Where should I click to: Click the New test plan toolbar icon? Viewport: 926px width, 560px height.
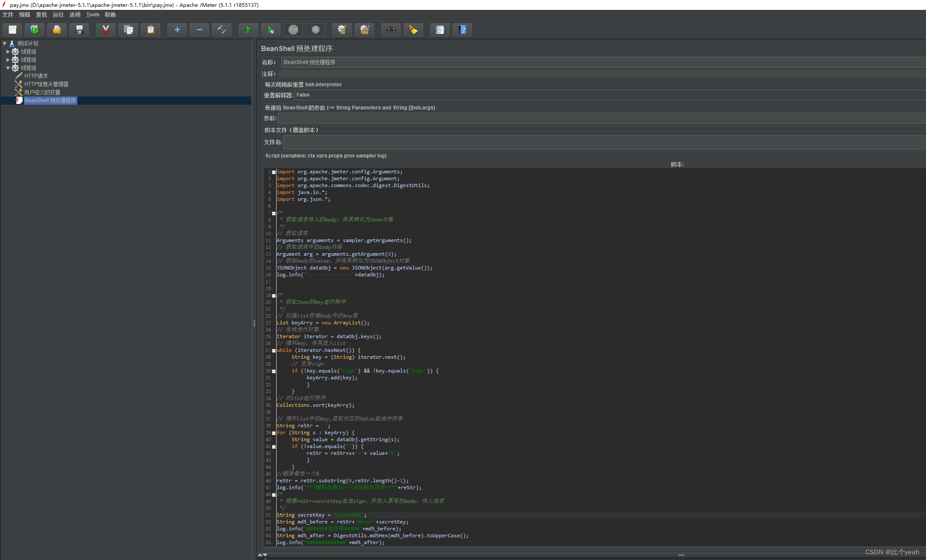(12, 30)
